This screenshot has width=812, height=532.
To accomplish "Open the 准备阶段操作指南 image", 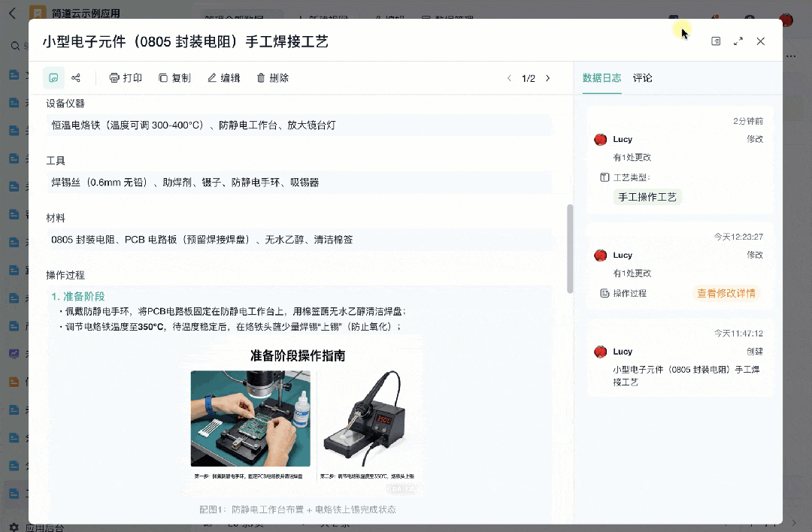I will tap(302, 416).
